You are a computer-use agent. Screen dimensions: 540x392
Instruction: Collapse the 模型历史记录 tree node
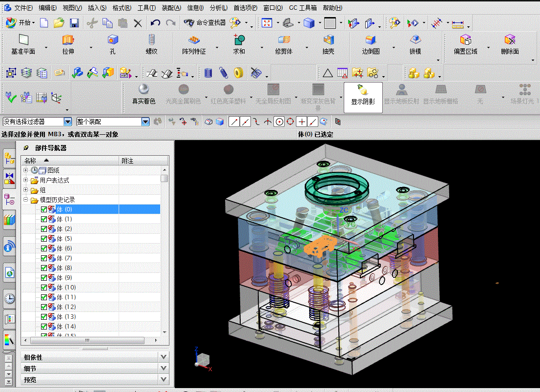[25, 200]
